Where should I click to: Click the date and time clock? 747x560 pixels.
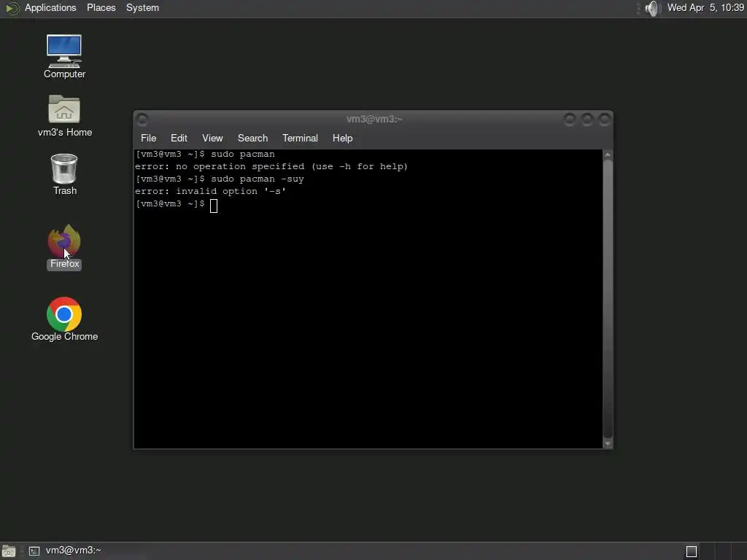pyautogui.click(x=705, y=7)
